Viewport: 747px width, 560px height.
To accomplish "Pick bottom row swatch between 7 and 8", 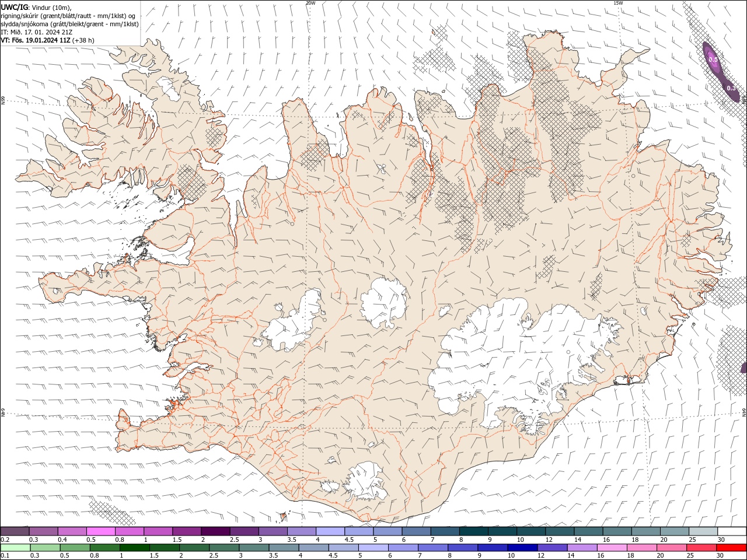I will 433,548.
